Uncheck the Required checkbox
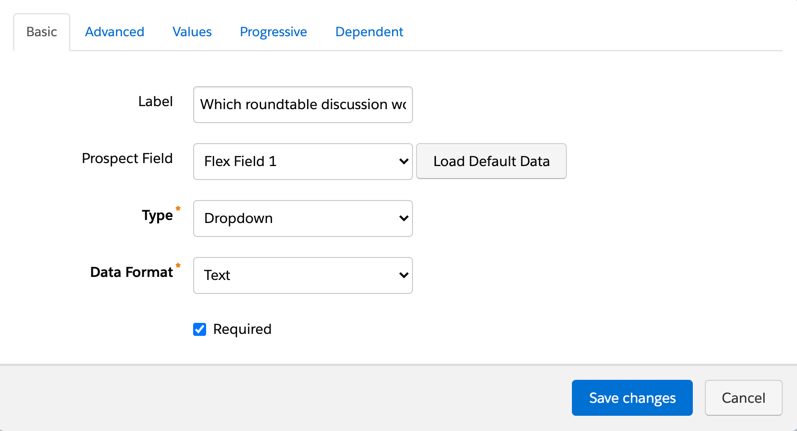 coord(200,329)
